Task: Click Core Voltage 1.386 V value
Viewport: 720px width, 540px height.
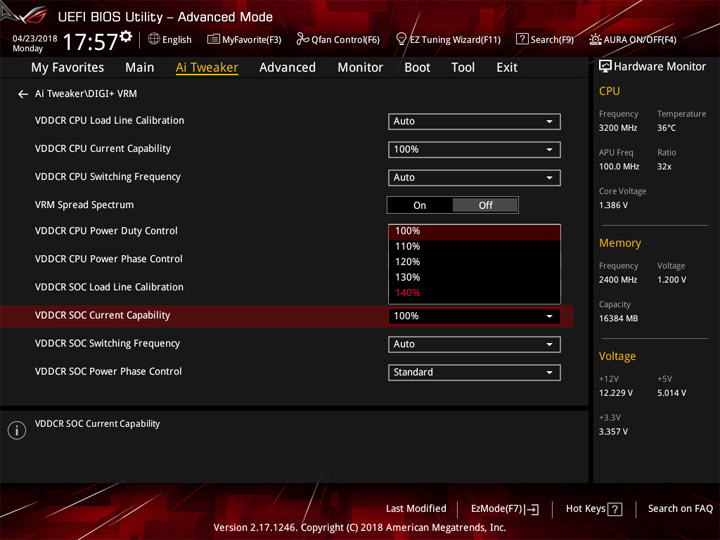Action: (x=613, y=205)
